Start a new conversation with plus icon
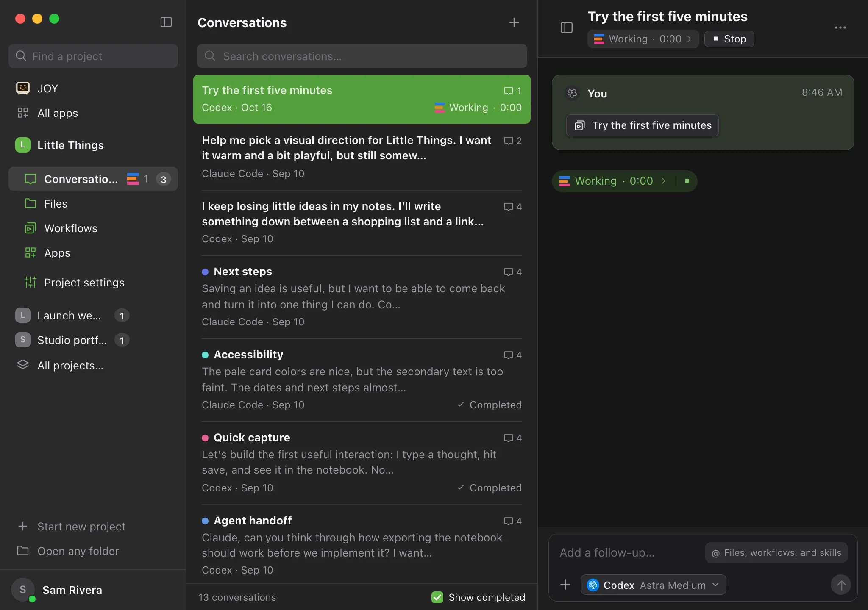 click(514, 22)
